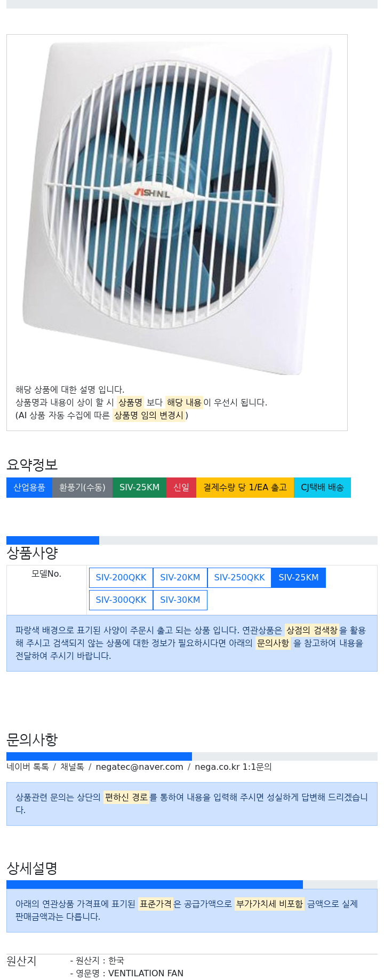This screenshot has height=980, width=384.
Task: Choose model SIV-30KM
Action: point(180,600)
